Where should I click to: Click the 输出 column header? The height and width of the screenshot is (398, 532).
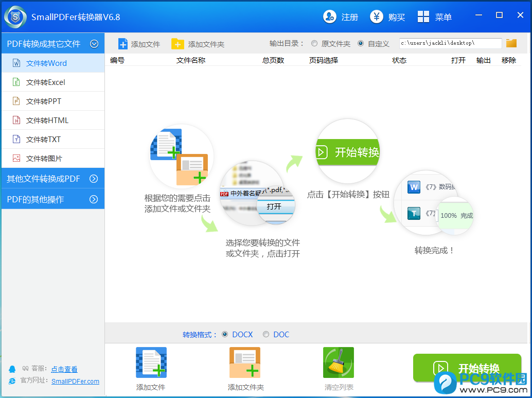pyautogui.click(x=484, y=60)
